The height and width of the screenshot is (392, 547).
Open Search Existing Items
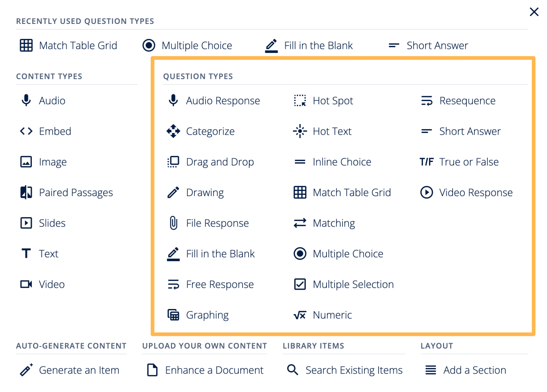point(354,370)
